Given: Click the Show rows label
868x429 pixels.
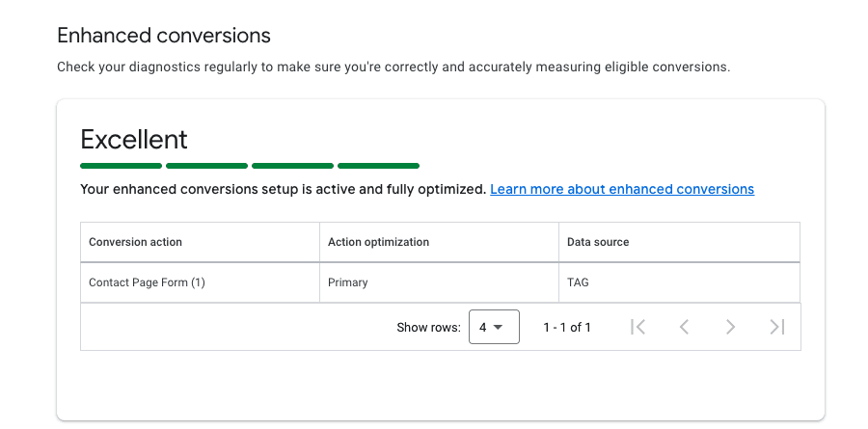Looking at the screenshot, I should pyautogui.click(x=428, y=327).
